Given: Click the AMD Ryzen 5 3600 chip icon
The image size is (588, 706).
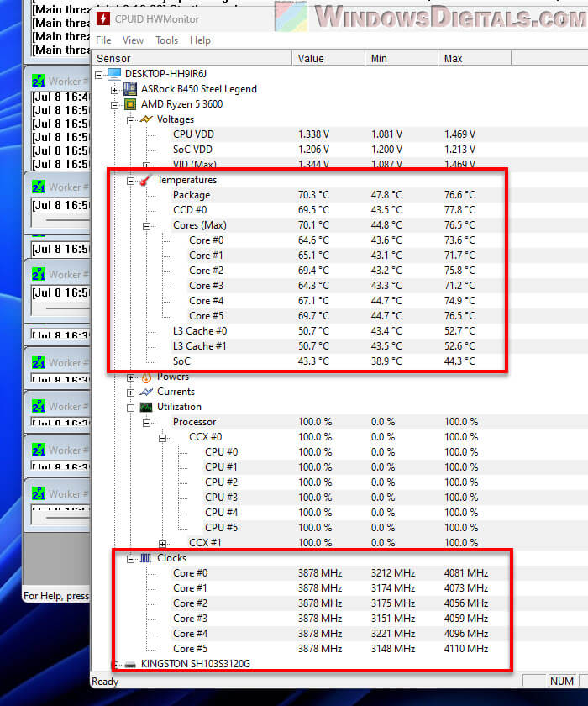Looking at the screenshot, I should 130,104.
